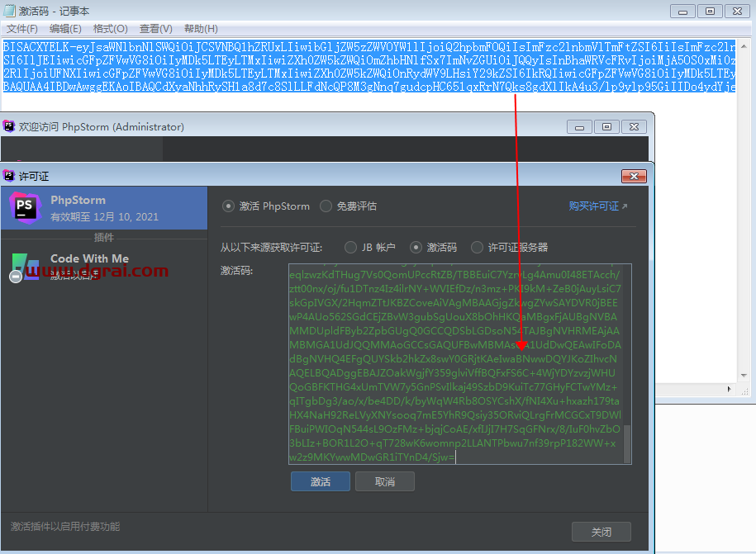Image resolution: width=756 pixels, height=554 pixels.
Task: Select JB 帐户 as license source
Action: click(345, 247)
